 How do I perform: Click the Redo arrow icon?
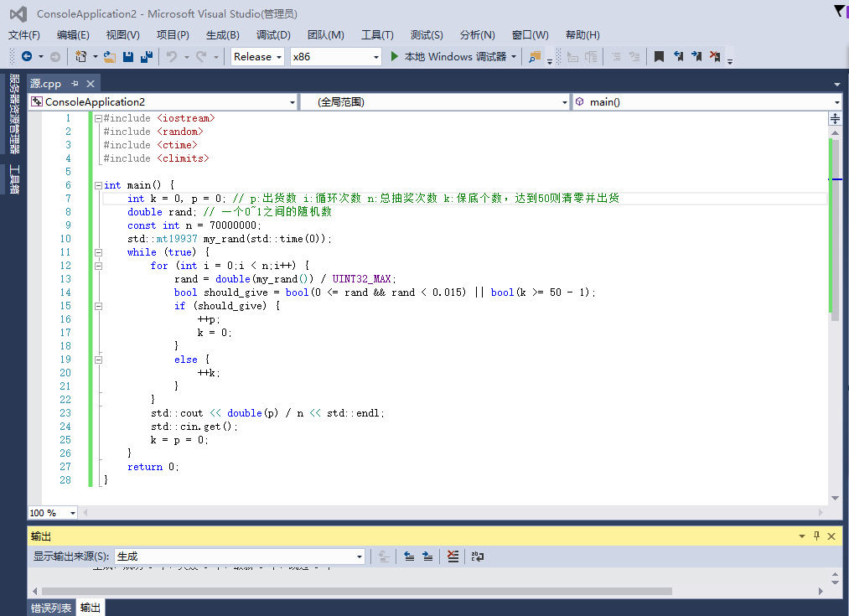[x=201, y=56]
